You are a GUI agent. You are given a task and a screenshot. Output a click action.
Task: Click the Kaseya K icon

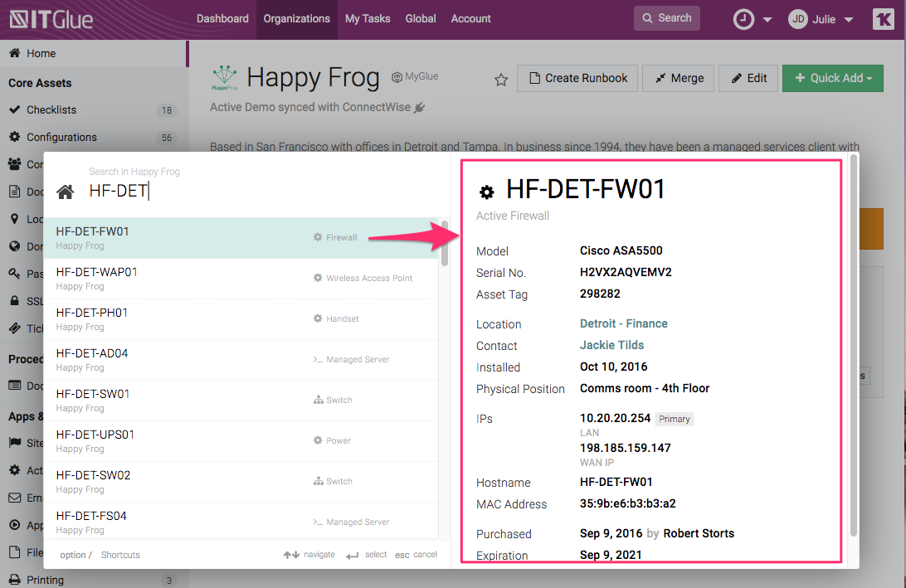883,19
